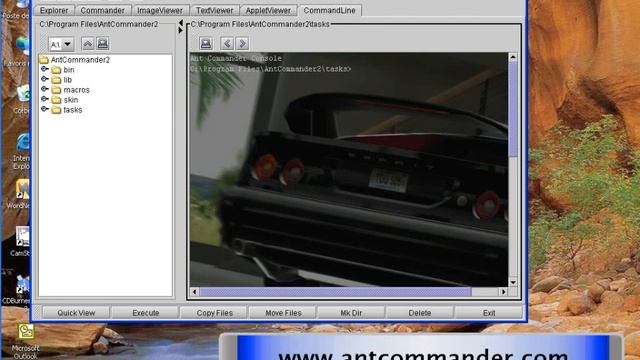The height and width of the screenshot is (360, 640).
Task: Click the Mk Dir button
Action: (x=351, y=313)
